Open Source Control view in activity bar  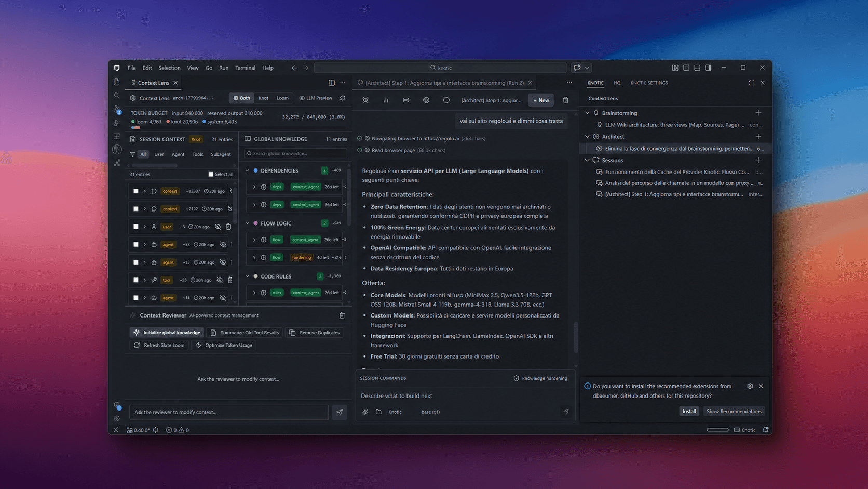[117, 109]
